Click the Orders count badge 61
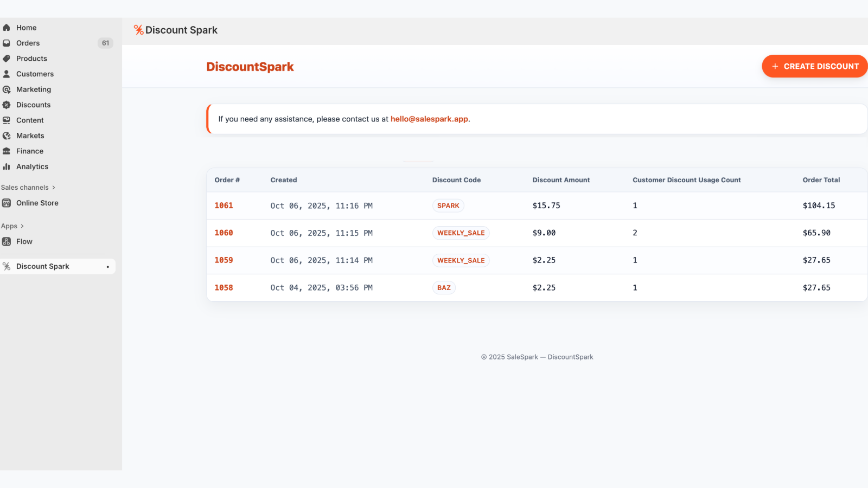Viewport: 868px width, 488px height. (105, 43)
